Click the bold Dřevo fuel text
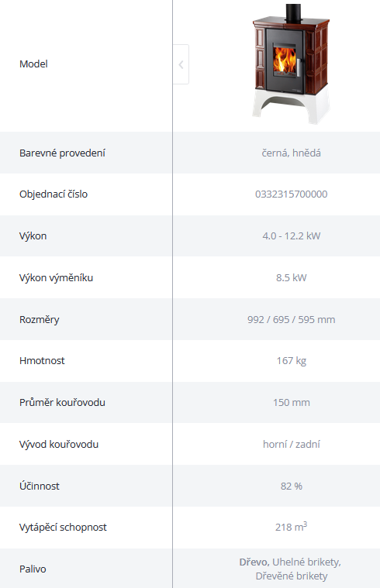Screen dimensions: 380x588 (254, 562)
